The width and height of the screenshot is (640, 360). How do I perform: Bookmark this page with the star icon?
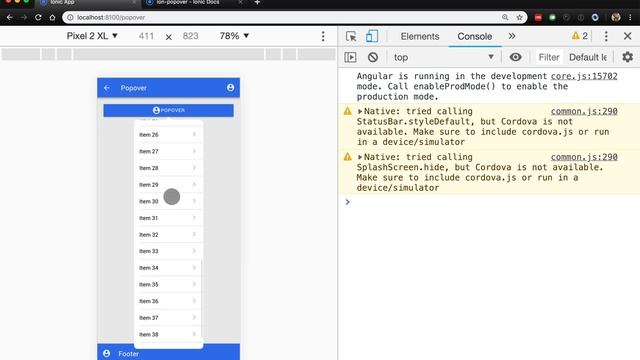pos(519,18)
